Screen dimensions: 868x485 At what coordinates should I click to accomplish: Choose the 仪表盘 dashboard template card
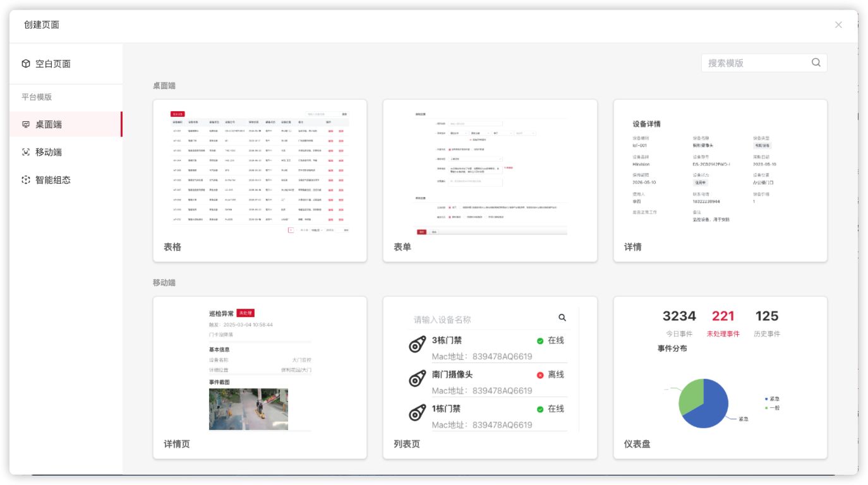coord(720,377)
